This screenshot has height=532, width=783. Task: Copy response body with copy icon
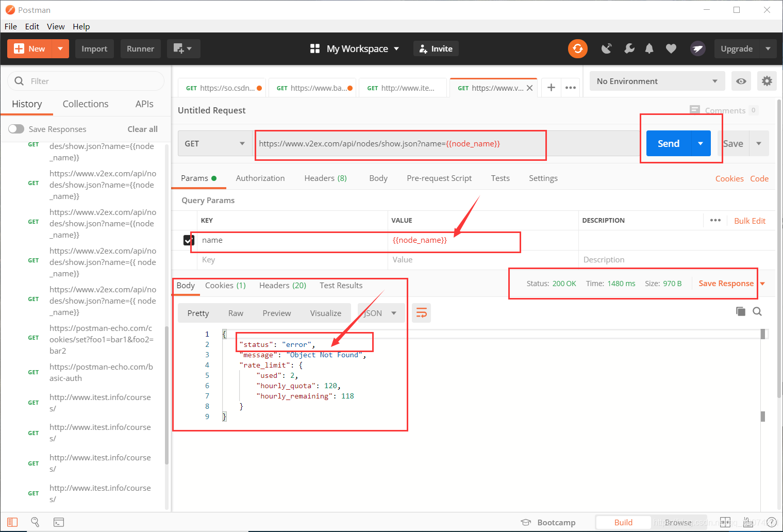[741, 311]
